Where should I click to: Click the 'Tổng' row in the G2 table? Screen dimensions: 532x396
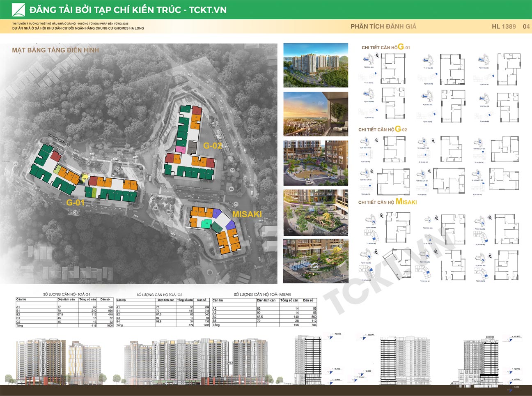click(120, 325)
